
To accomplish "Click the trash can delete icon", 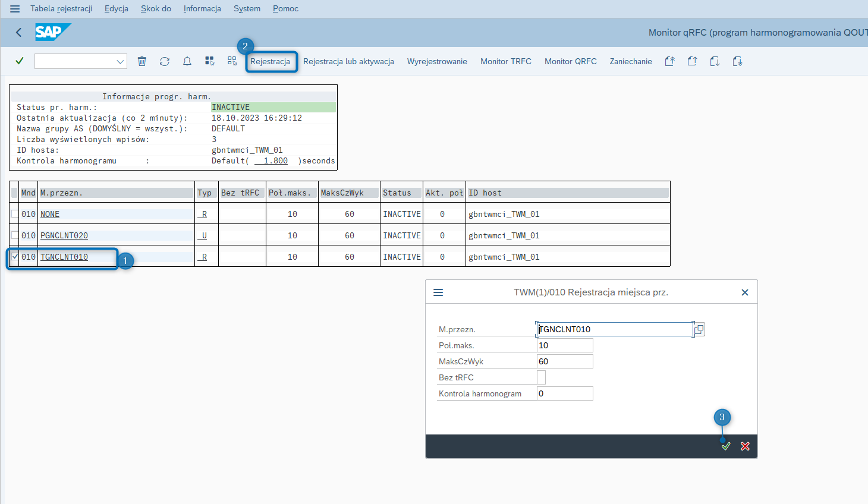I will pos(142,61).
